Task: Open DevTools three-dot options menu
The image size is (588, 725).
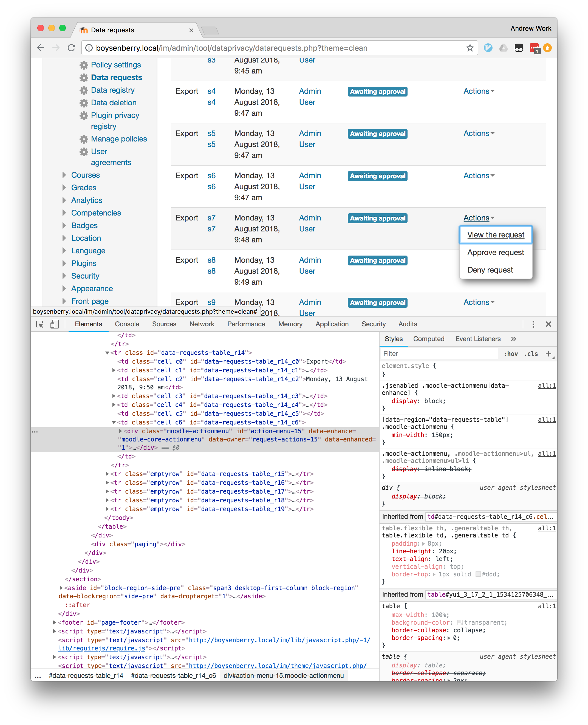Action: tap(533, 324)
